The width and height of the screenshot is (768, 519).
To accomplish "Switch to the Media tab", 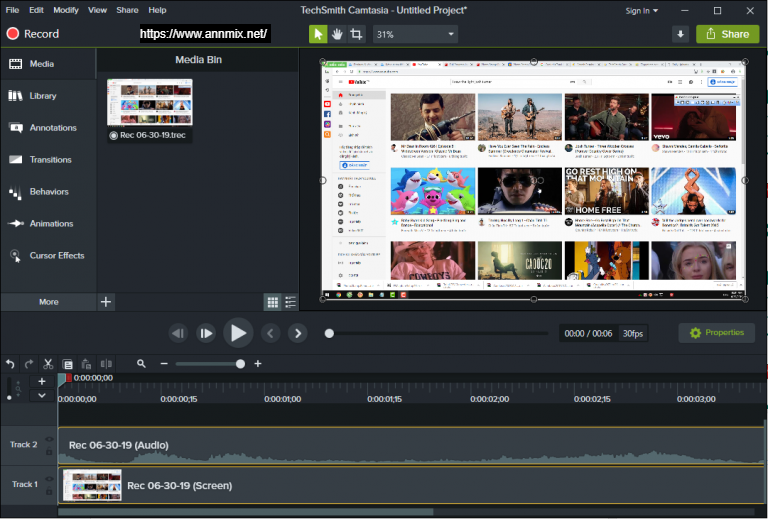I will click(x=48, y=64).
